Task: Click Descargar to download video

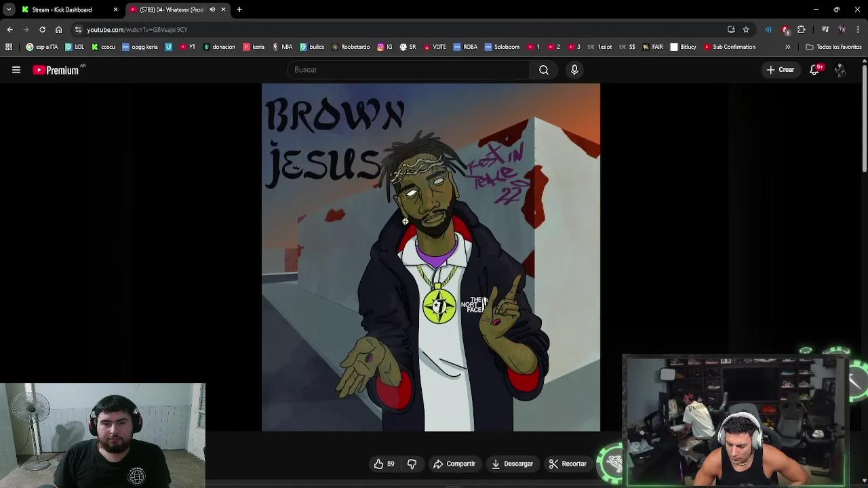Action: pyautogui.click(x=513, y=464)
